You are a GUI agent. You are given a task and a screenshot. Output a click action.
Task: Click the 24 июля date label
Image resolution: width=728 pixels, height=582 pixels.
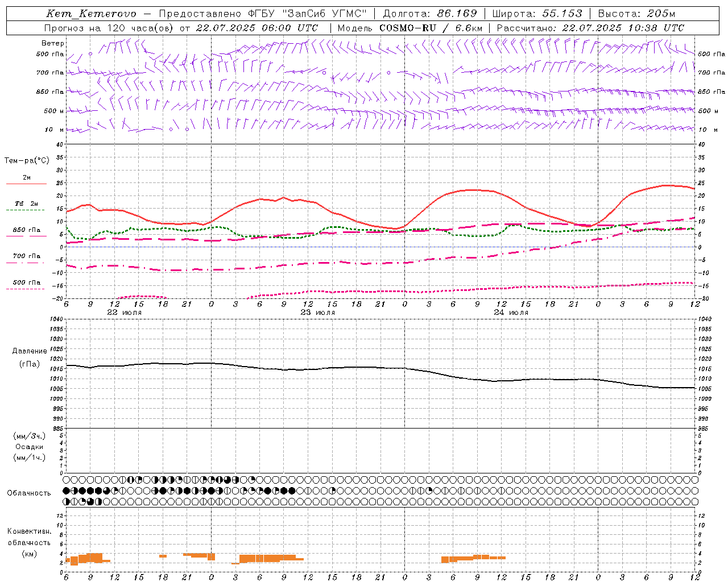coord(511,313)
